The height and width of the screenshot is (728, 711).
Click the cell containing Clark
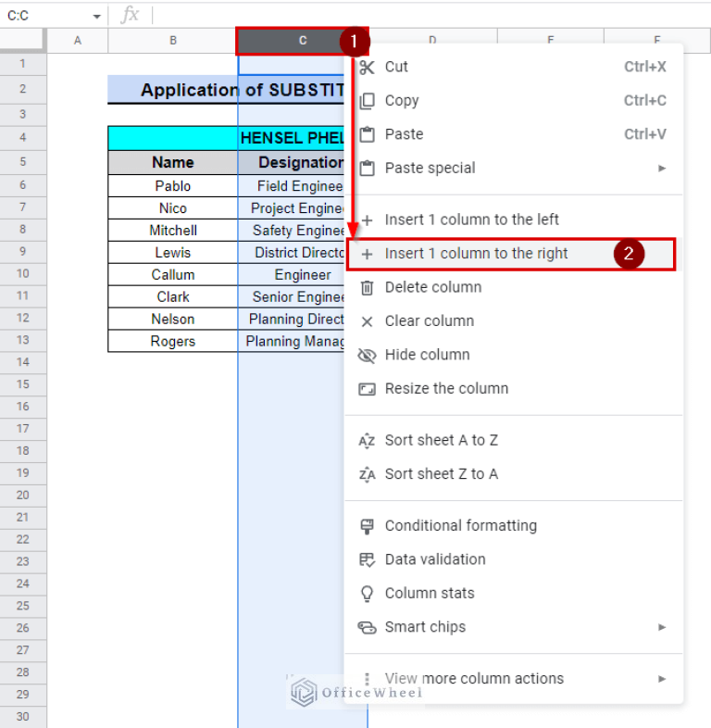(x=172, y=297)
